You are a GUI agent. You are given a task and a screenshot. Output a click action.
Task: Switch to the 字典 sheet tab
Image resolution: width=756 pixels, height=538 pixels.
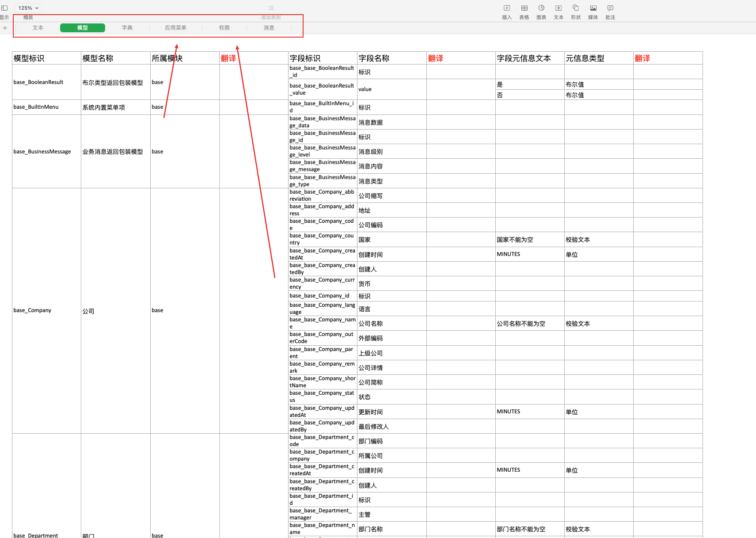[x=127, y=28]
